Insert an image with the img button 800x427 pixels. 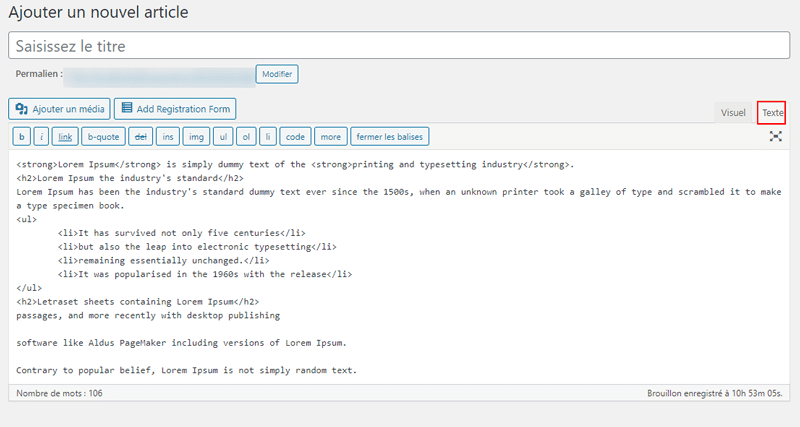196,136
